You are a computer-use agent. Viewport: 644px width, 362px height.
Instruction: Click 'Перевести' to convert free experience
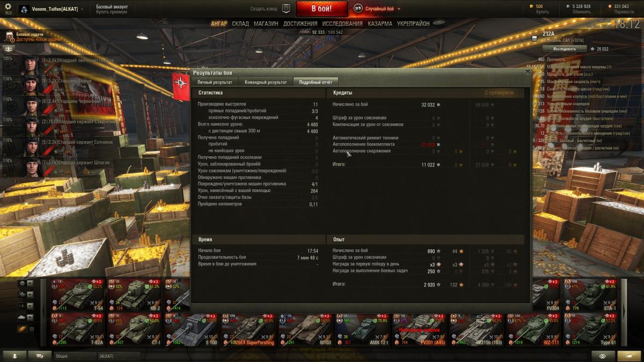click(624, 12)
